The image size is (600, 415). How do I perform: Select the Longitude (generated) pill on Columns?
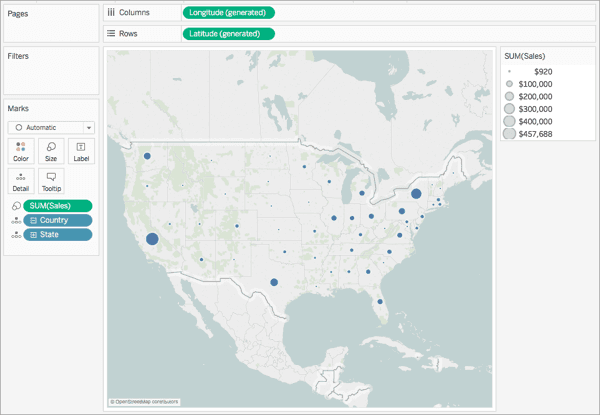click(228, 13)
